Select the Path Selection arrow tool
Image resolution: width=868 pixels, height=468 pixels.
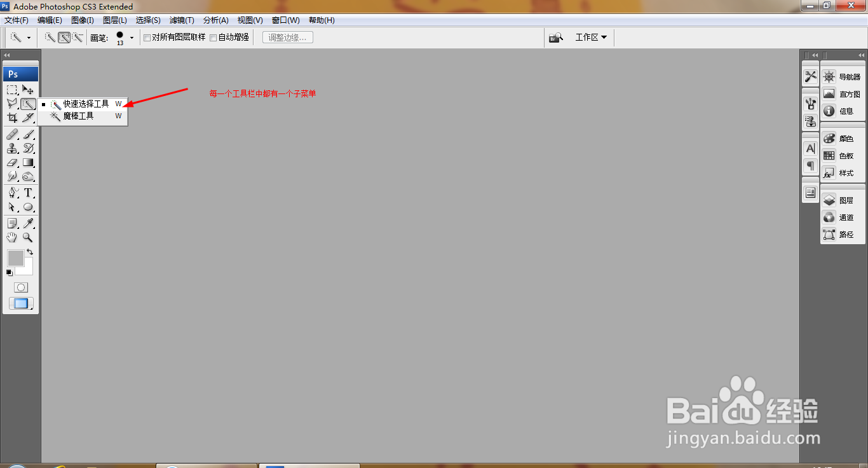(12, 207)
